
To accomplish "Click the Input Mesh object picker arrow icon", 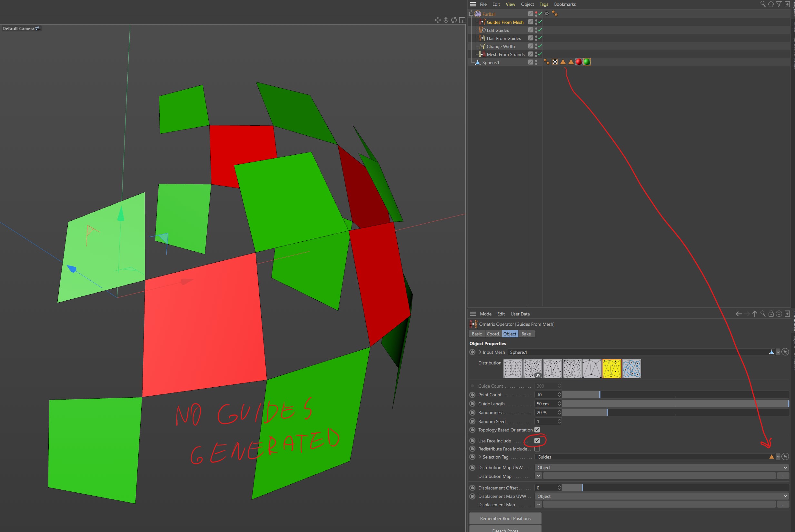I will [785, 352].
